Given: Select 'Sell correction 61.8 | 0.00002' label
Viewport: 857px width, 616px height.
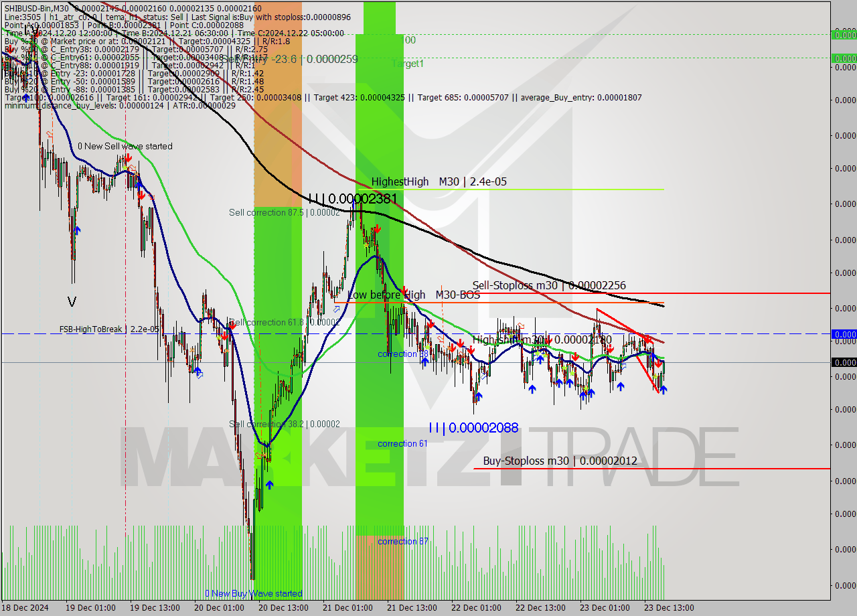Looking at the screenshot, I should [285, 322].
